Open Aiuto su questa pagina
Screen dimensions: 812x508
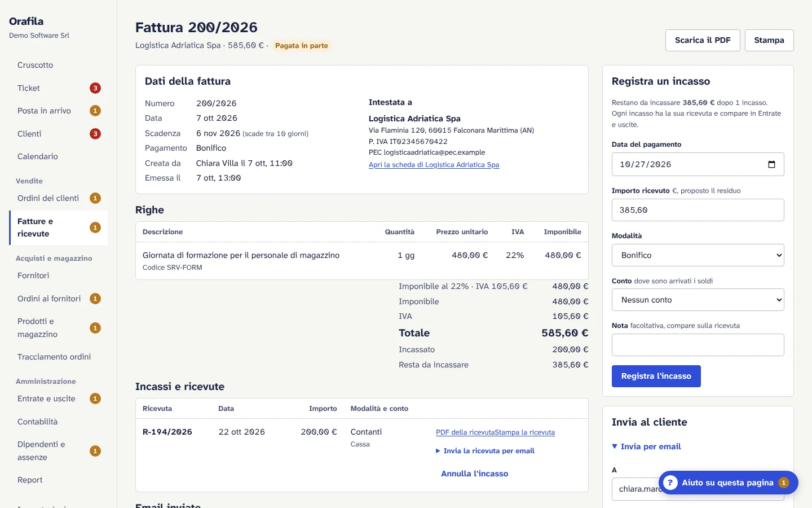[729, 483]
